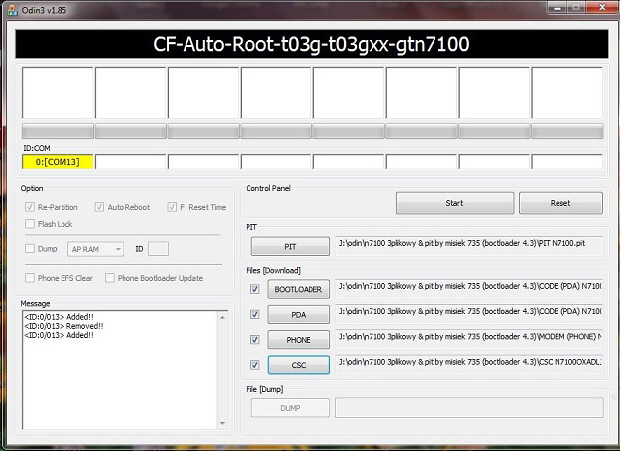This screenshot has height=451, width=620.
Task: Enable Phone EFS Clear checkbox
Action: click(30, 278)
